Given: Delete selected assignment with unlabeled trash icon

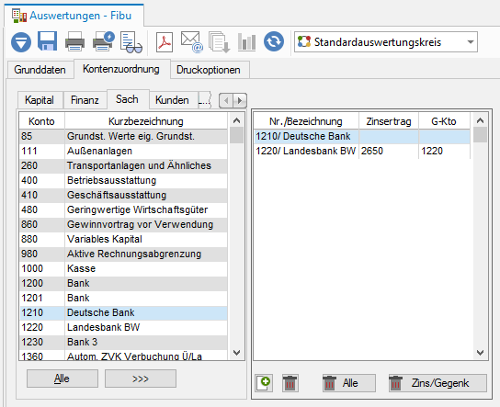Looking at the screenshot, I should (x=290, y=383).
